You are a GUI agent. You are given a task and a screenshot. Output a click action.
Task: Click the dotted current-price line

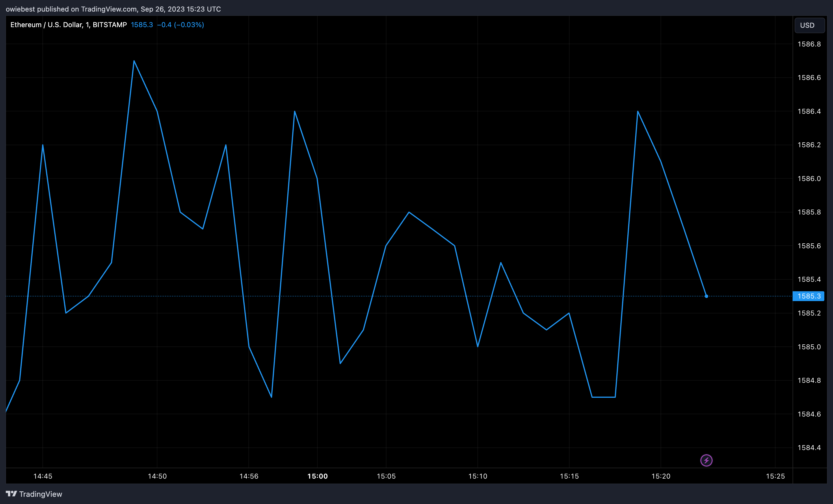[x=406, y=296]
